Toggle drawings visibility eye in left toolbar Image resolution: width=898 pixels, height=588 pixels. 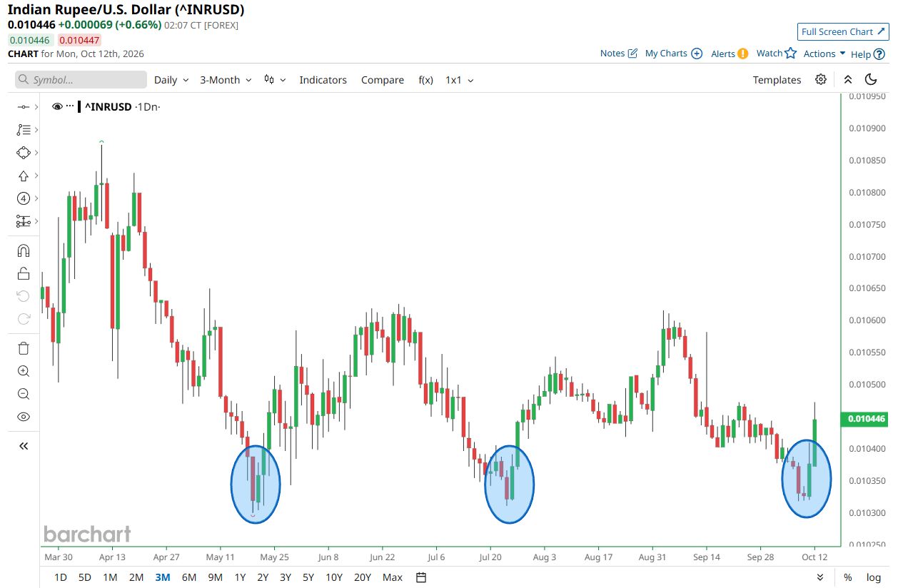[x=23, y=417]
